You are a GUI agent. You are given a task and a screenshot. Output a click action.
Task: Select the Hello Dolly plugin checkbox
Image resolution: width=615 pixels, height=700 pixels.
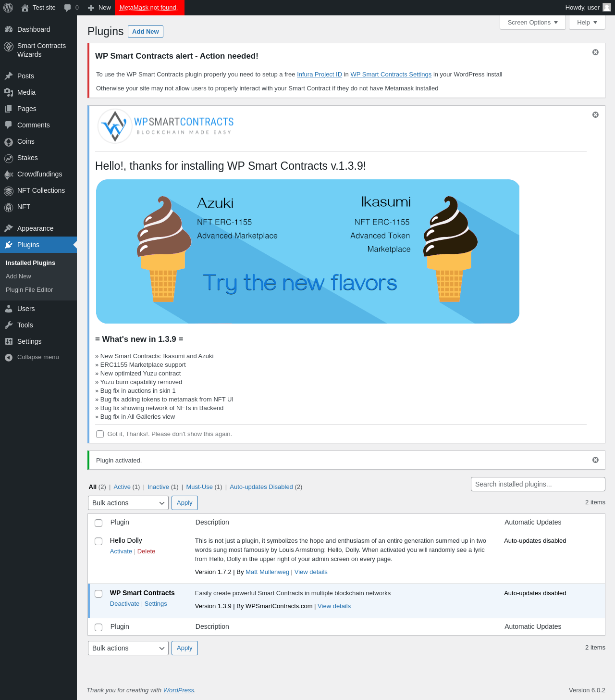[98, 541]
